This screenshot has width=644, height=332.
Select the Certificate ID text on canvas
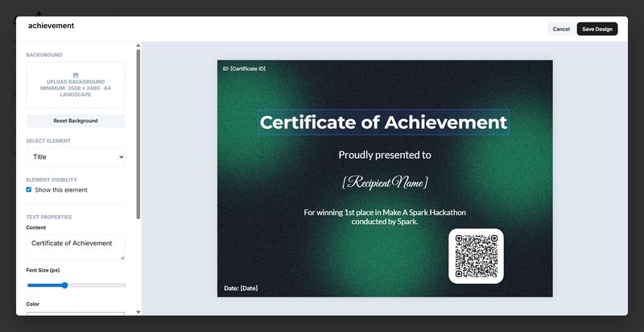tap(244, 68)
